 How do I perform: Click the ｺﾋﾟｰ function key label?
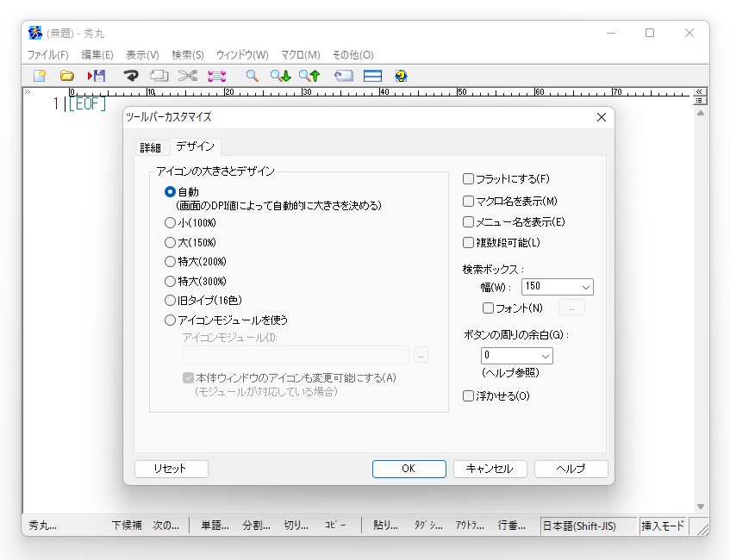(335, 525)
